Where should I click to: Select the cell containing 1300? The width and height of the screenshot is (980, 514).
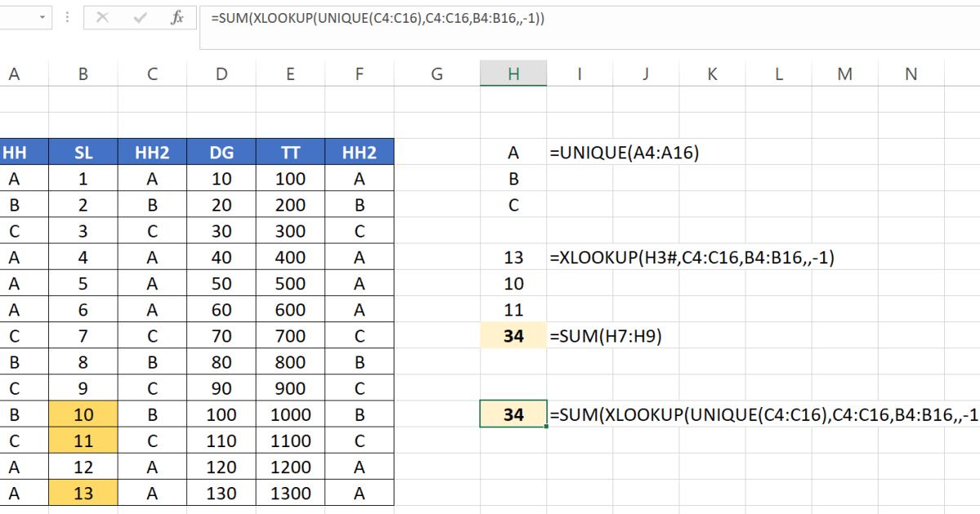pos(290,493)
